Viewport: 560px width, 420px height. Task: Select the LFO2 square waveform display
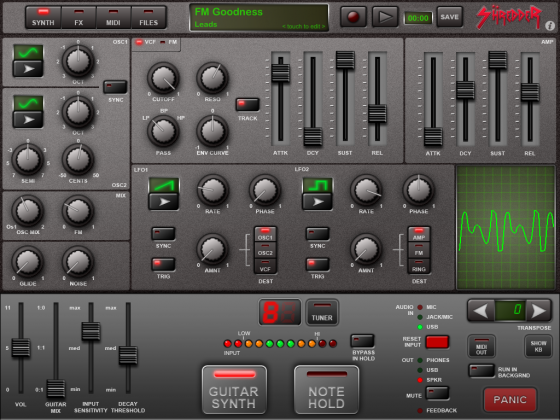point(318,185)
